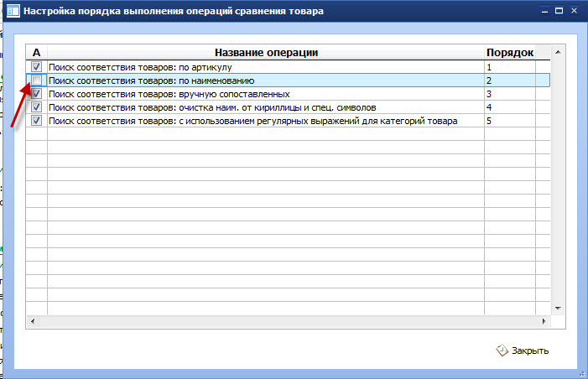The width and height of the screenshot is (588, 379).
Task: Minimize the settings window
Action: pos(545,11)
